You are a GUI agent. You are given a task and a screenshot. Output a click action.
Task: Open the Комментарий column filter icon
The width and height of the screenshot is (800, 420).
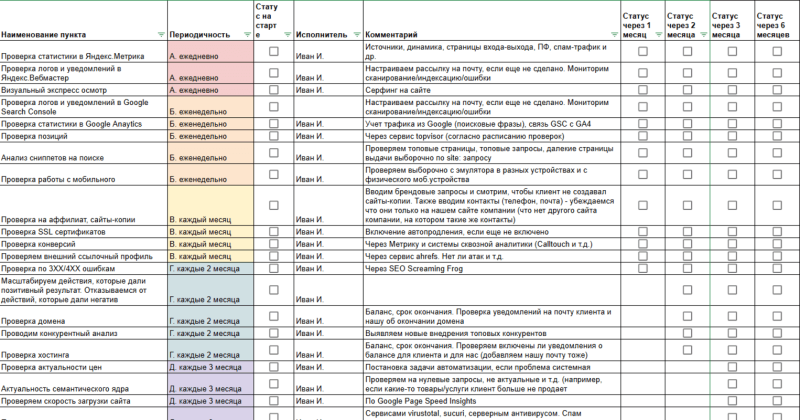[612, 35]
